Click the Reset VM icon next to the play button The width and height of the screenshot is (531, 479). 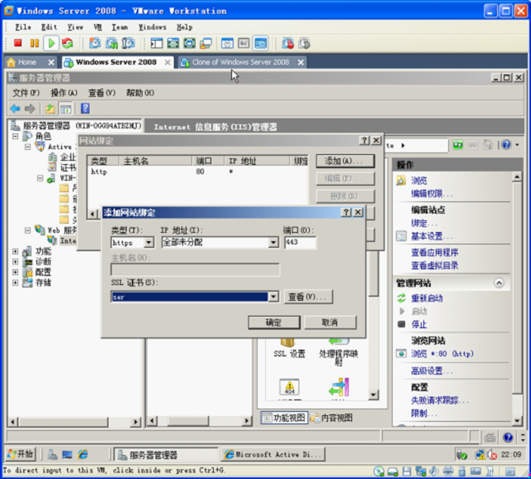pyautogui.click(x=67, y=43)
